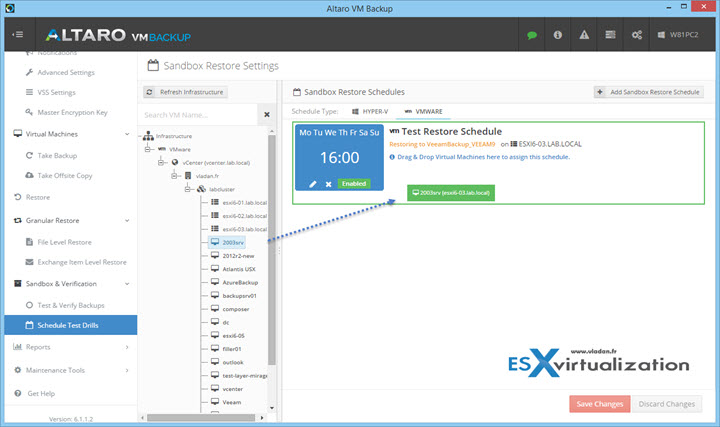Select the 2003srv VM in tree
Image resolution: width=720 pixels, height=427 pixels.
(227, 242)
